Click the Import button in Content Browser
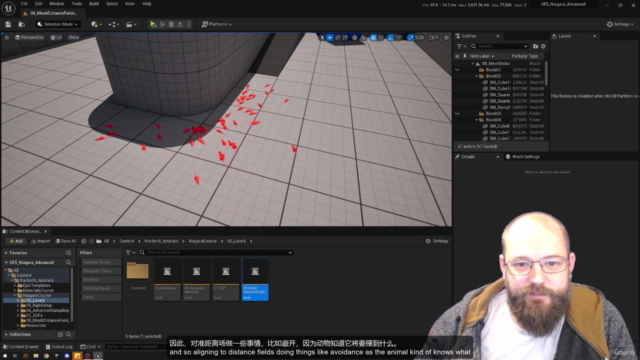The width and height of the screenshot is (640, 360). [40, 241]
